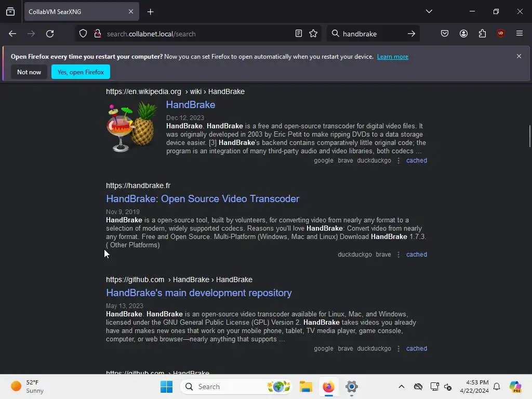Open clock showing 4:53 PM 4/22/2024
This screenshot has height=399, width=532.
coord(474,387)
